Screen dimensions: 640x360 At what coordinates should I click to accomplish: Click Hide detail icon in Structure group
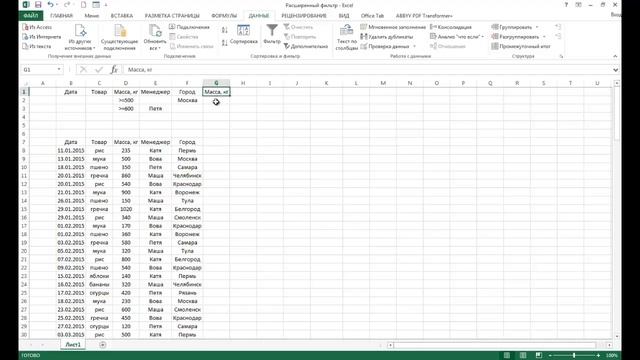tap(558, 37)
